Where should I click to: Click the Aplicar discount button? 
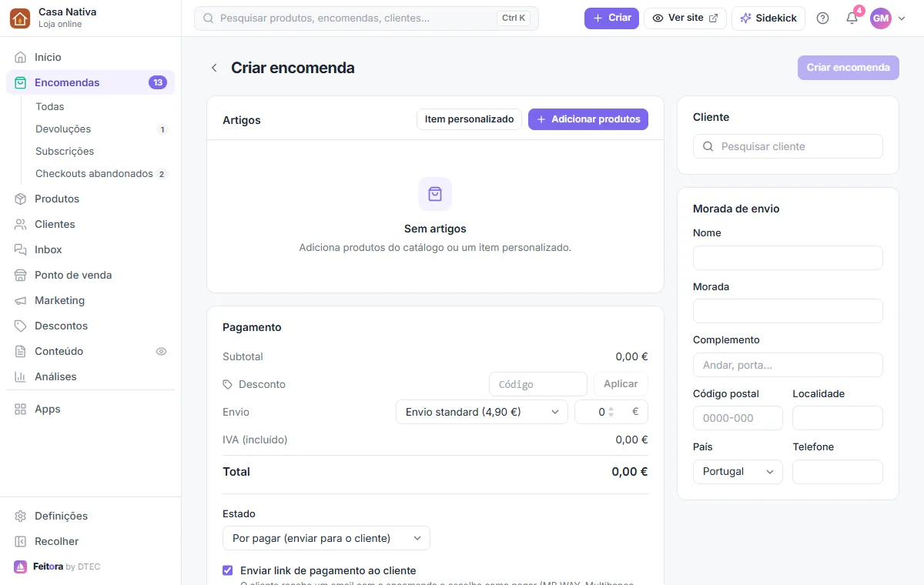click(621, 384)
